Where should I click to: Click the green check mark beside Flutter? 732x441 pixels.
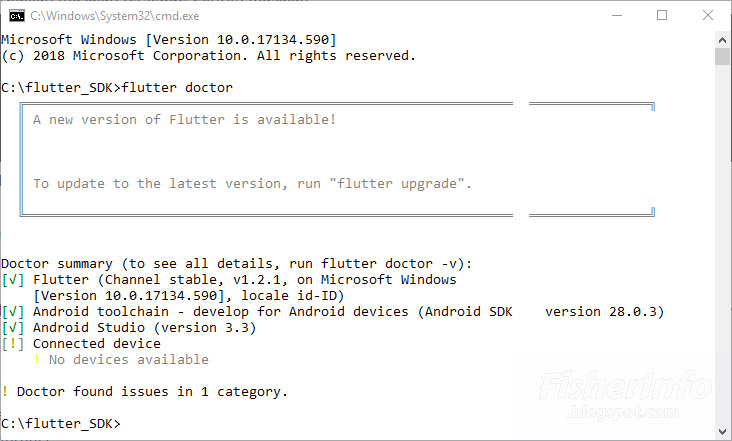(13, 280)
